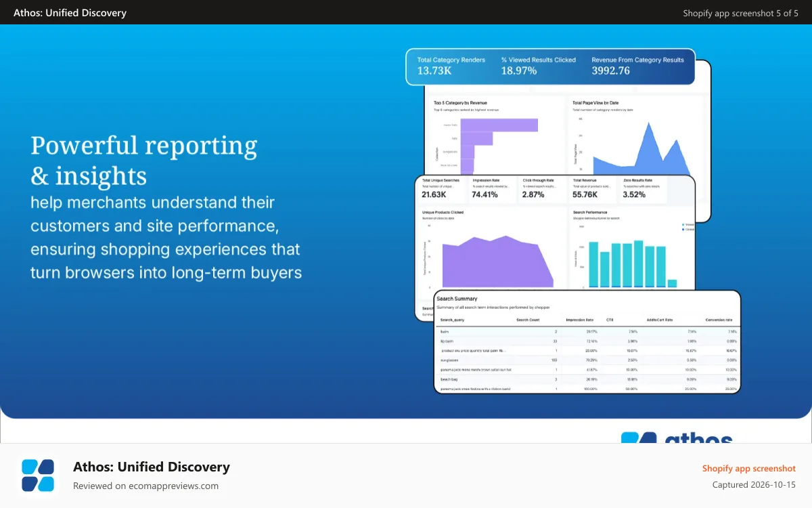The image size is (812, 508).
Task: Open the 'Total Category Renders' 13.73K metric
Action: click(x=451, y=66)
